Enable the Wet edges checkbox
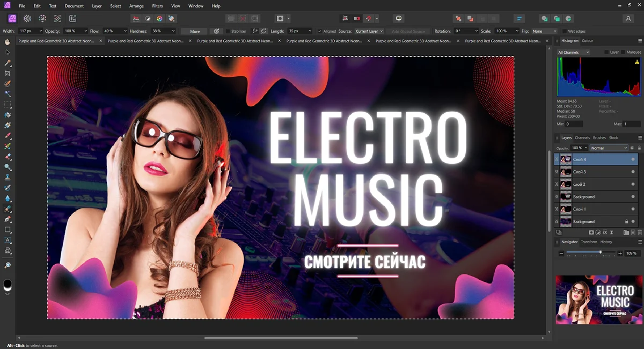644x349 pixels. tap(565, 31)
